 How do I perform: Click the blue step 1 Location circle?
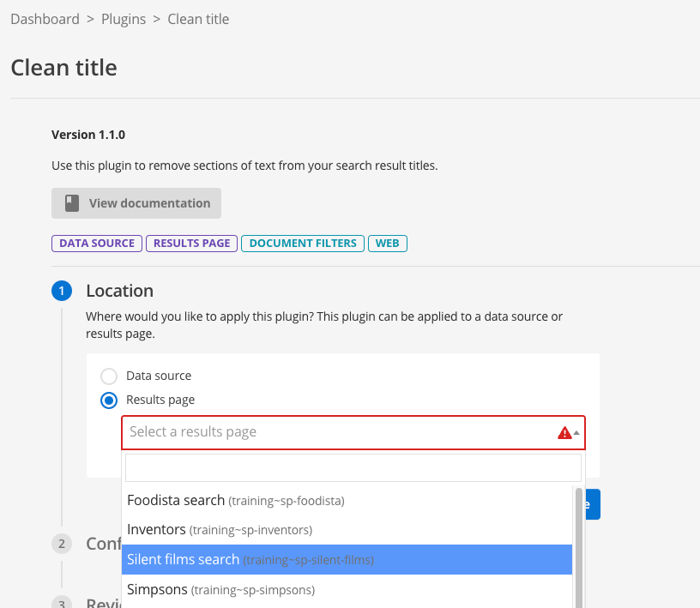click(61, 291)
